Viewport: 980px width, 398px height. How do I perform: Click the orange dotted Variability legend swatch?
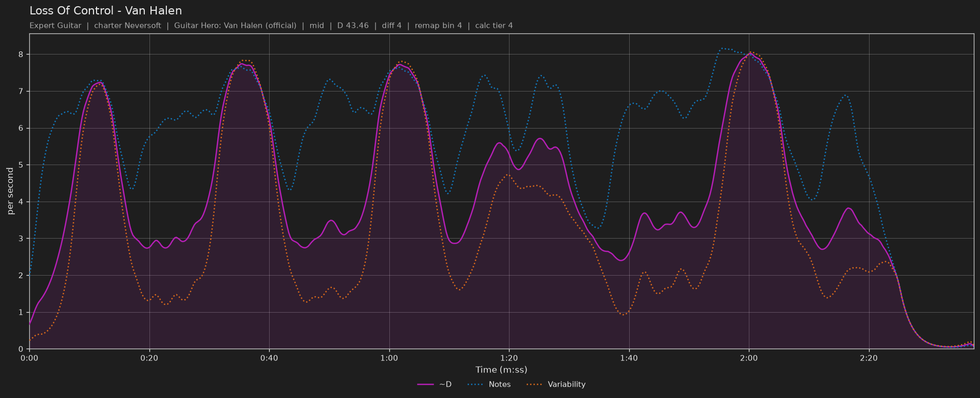[535, 384]
